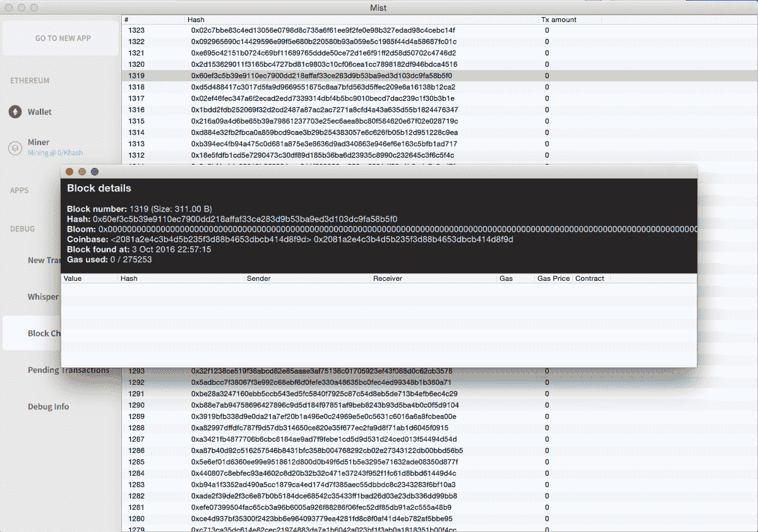Select block row 1286
The width and height of the screenshot is (758, 532).
tap(440, 451)
